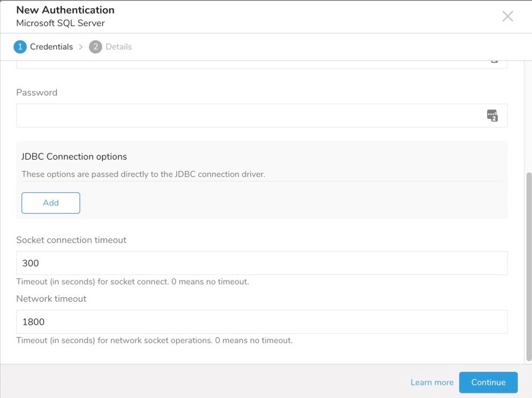Switch to the Details step tab
This screenshot has width=532, height=398.
[x=118, y=47]
